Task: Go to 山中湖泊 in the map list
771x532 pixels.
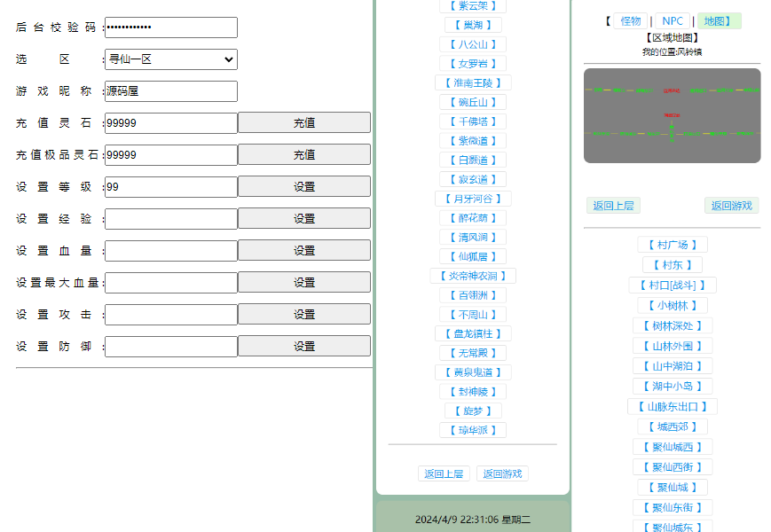Action: (673, 366)
